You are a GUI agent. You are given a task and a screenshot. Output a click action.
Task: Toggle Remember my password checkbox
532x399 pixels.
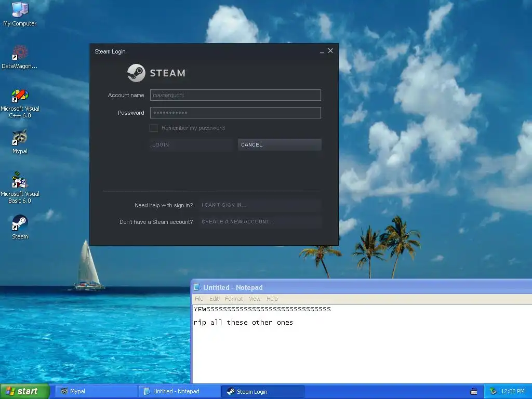click(153, 128)
